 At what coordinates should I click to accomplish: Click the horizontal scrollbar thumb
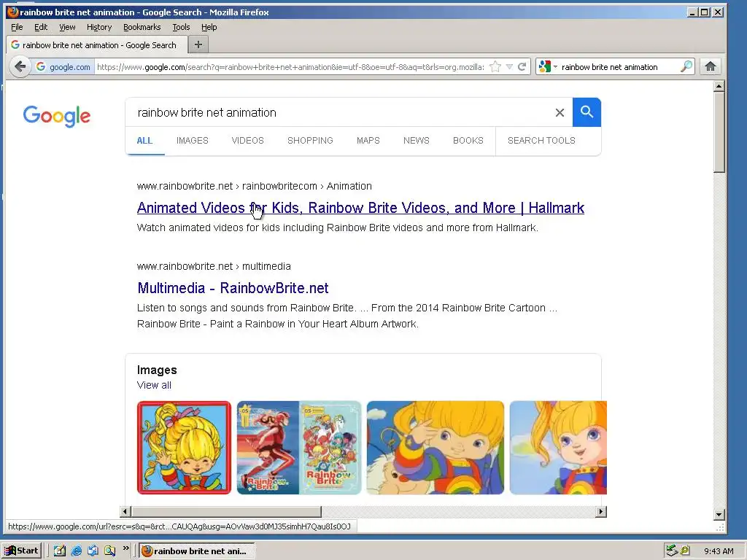pos(226,511)
